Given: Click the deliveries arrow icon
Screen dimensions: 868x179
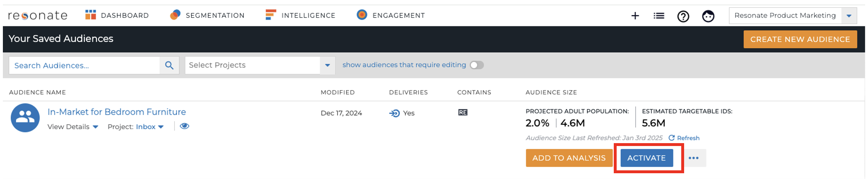Looking at the screenshot, I should point(395,113).
